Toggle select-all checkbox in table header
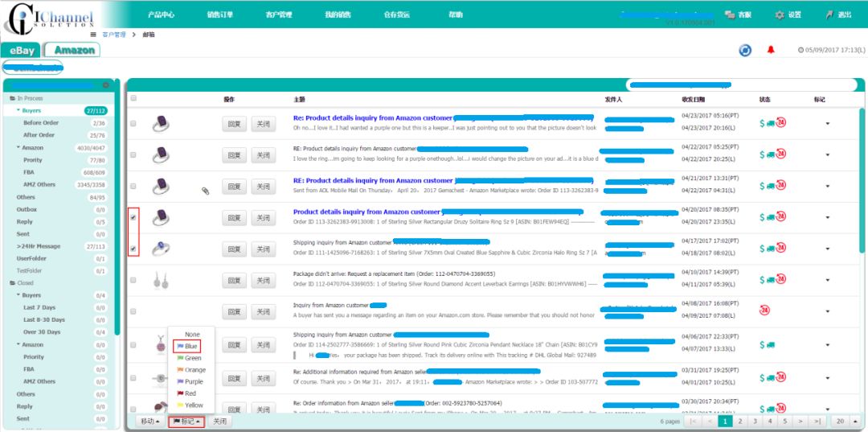868x432 pixels. [x=133, y=99]
